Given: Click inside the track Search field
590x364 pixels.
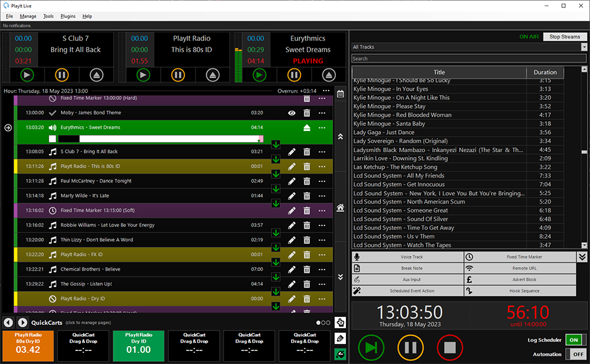Looking at the screenshot, I should [466, 58].
